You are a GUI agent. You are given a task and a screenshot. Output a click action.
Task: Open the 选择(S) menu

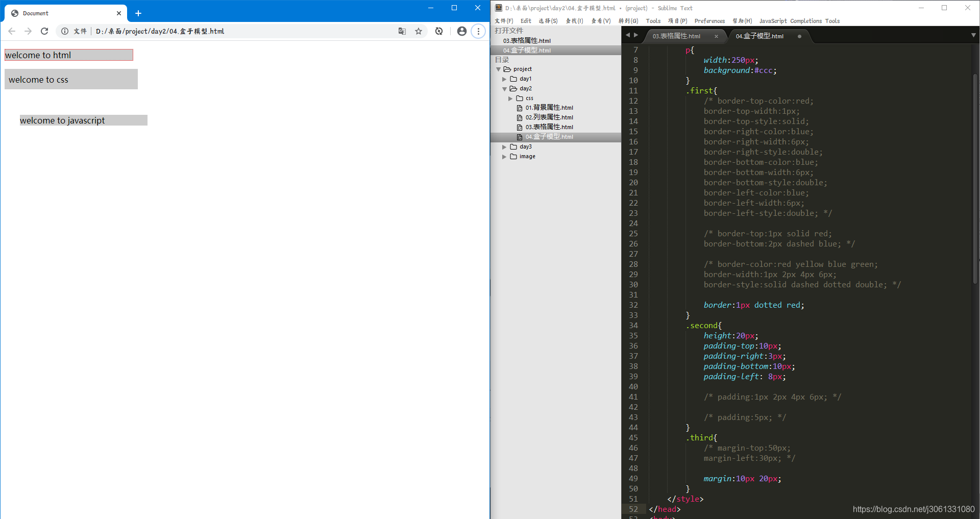tap(548, 21)
